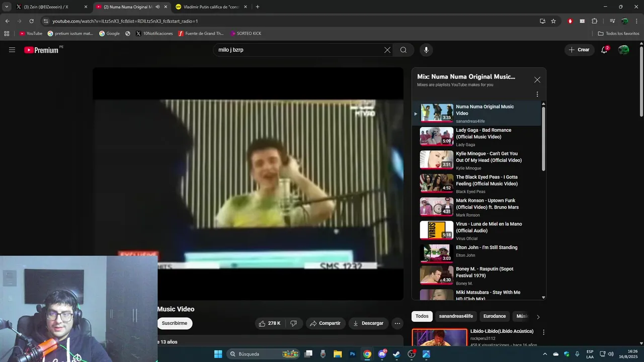644x362 pixels.
Task: Open the Mix playlist options menu
Action: [537, 95]
